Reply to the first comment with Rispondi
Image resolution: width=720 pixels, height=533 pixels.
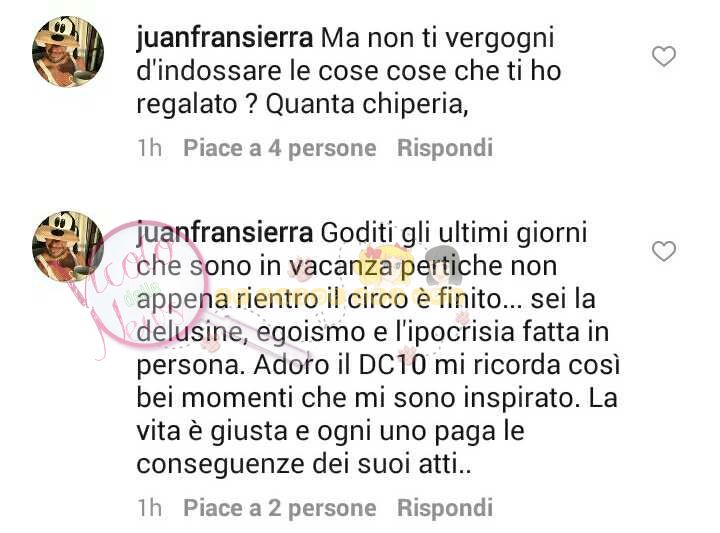click(445, 148)
